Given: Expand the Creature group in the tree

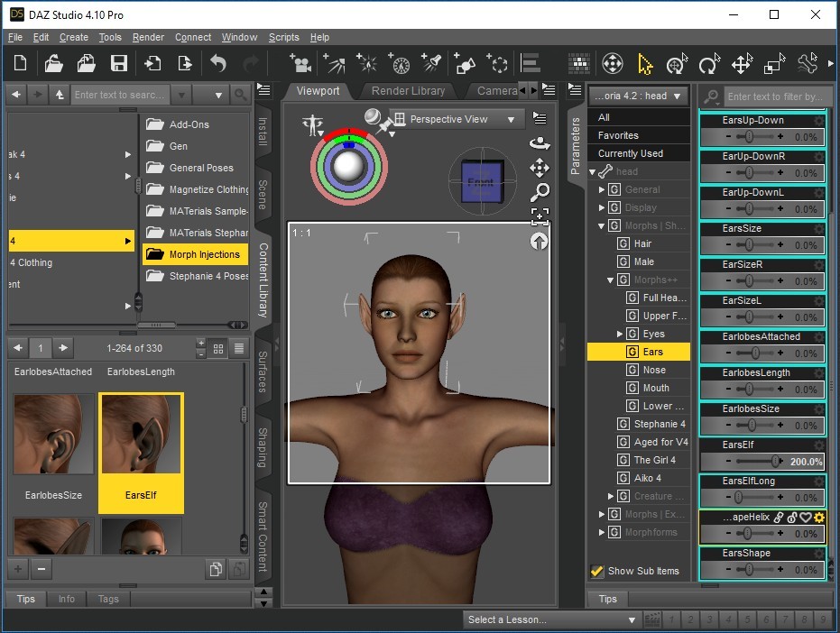Looking at the screenshot, I should point(610,497).
